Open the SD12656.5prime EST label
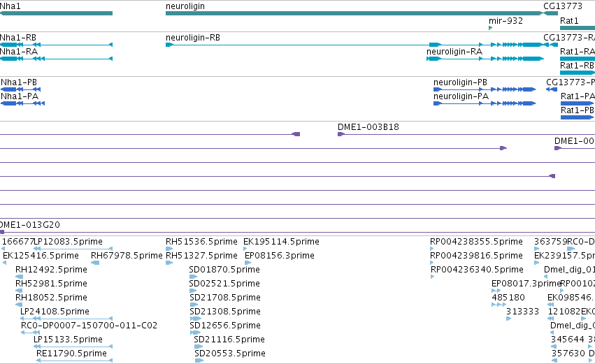The image size is (595, 364). 225,326
